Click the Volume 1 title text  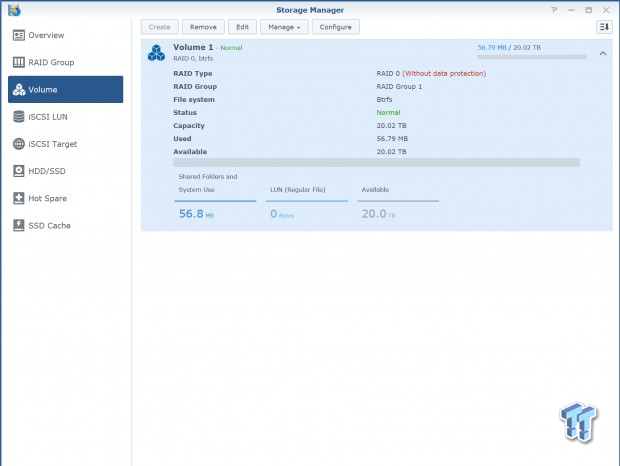193,47
